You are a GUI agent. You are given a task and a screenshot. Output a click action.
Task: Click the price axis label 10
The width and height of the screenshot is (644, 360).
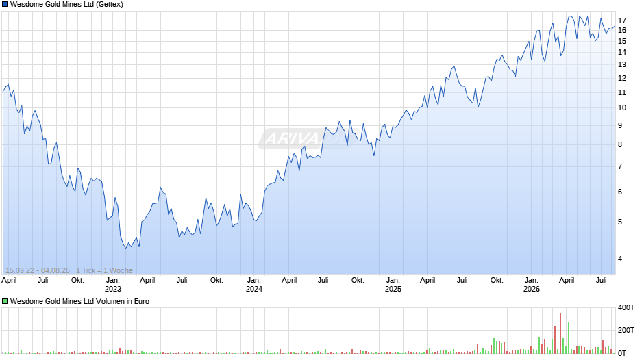(622, 107)
